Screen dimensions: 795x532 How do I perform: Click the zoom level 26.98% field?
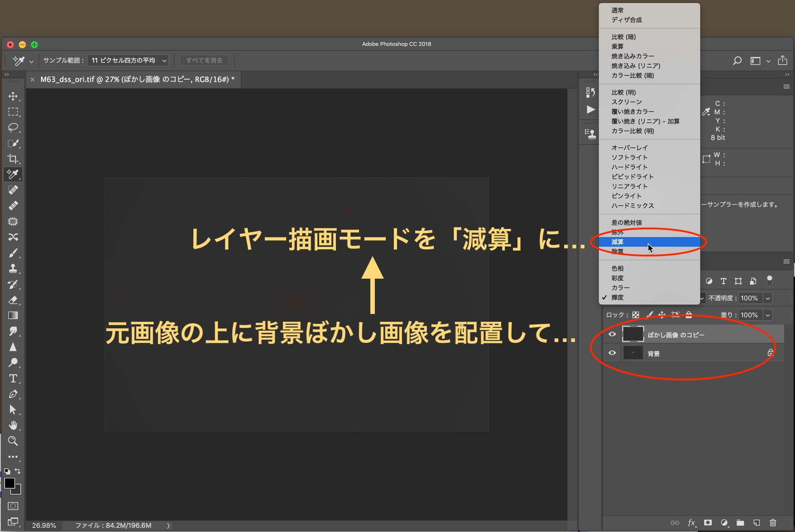tap(44, 526)
